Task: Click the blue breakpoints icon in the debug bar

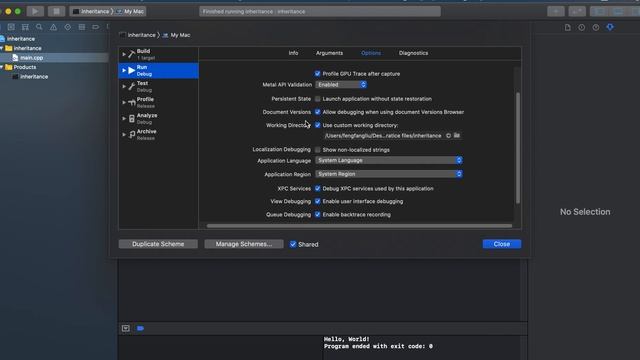Action: (140, 328)
